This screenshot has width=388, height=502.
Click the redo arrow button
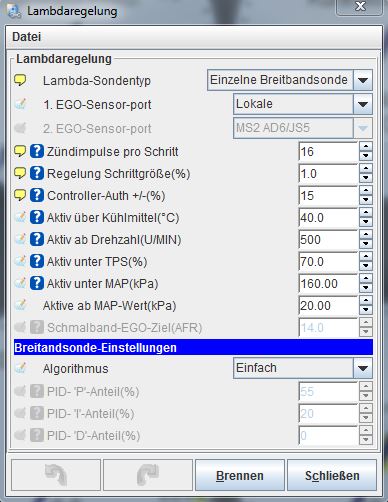[x=148, y=475]
